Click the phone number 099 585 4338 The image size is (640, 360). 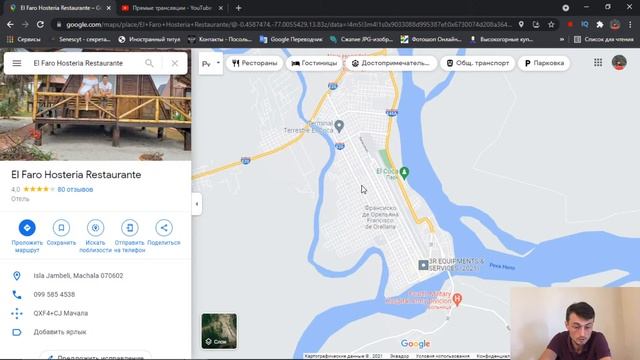coord(54,295)
